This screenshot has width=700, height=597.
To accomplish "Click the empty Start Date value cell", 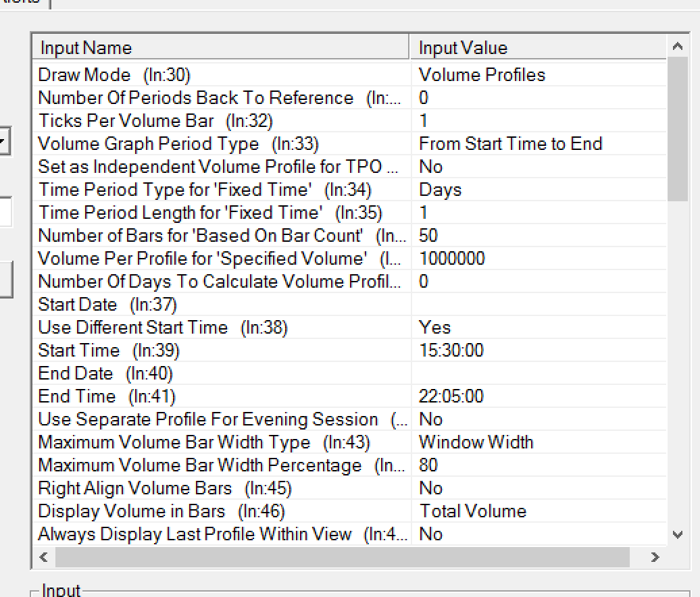I will point(539,305).
